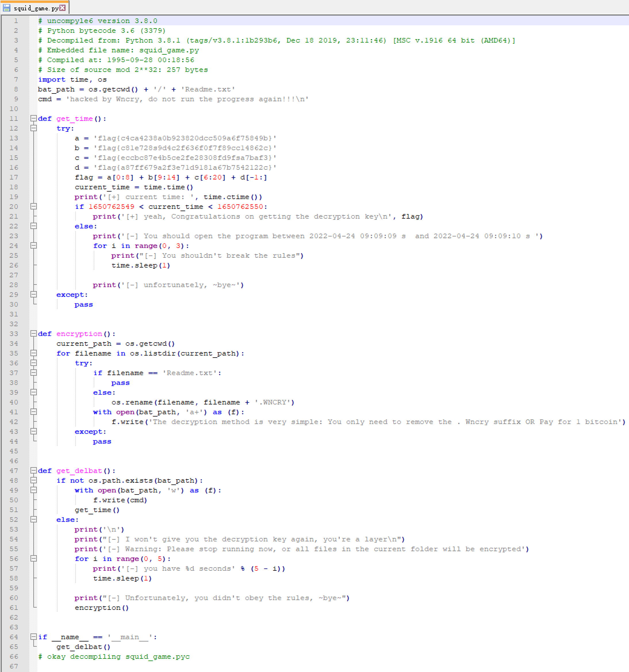Click the "you didn't obey the rules" print
Screen dimensions: 629x672
tap(212, 598)
